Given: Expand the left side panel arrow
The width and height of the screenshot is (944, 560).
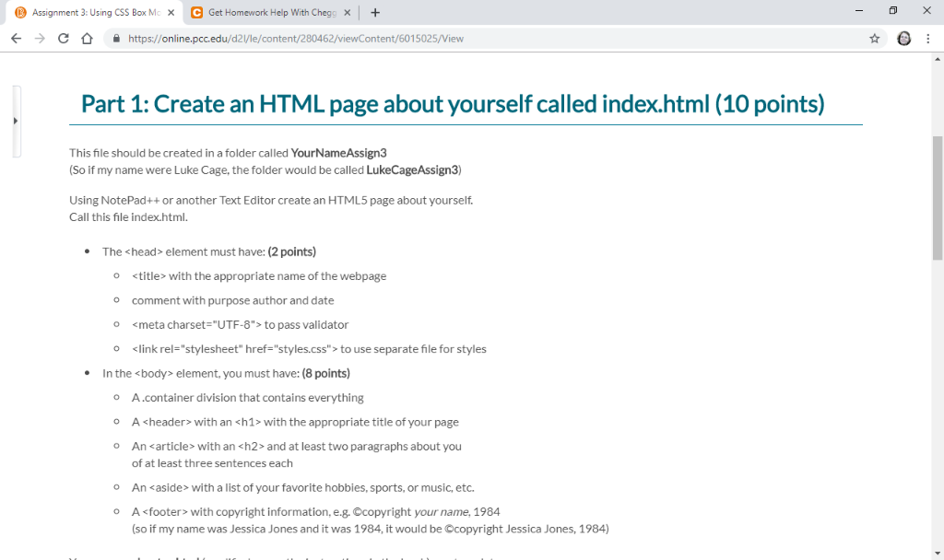Looking at the screenshot, I should [16, 121].
